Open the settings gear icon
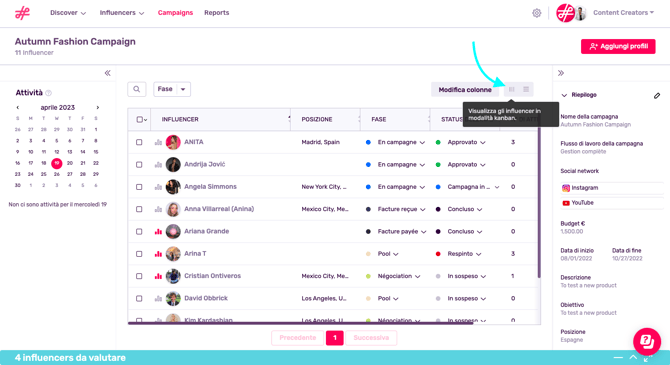Screen dimensions: 670x365 click(537, 13)
